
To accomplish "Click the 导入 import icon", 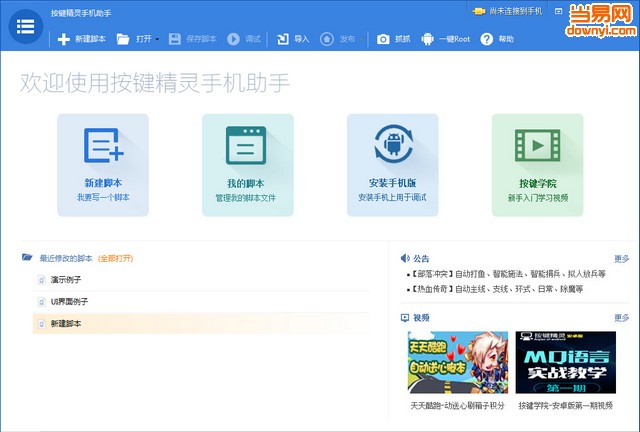I will (282, 39).
